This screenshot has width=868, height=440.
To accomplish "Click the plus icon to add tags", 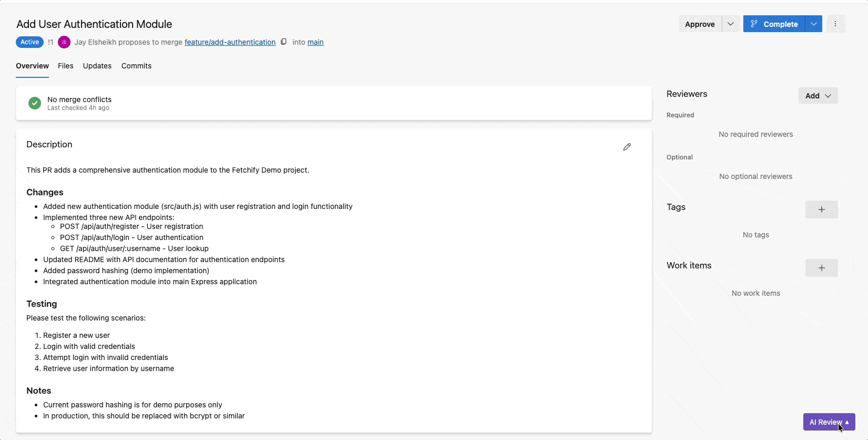I will 821,209.
